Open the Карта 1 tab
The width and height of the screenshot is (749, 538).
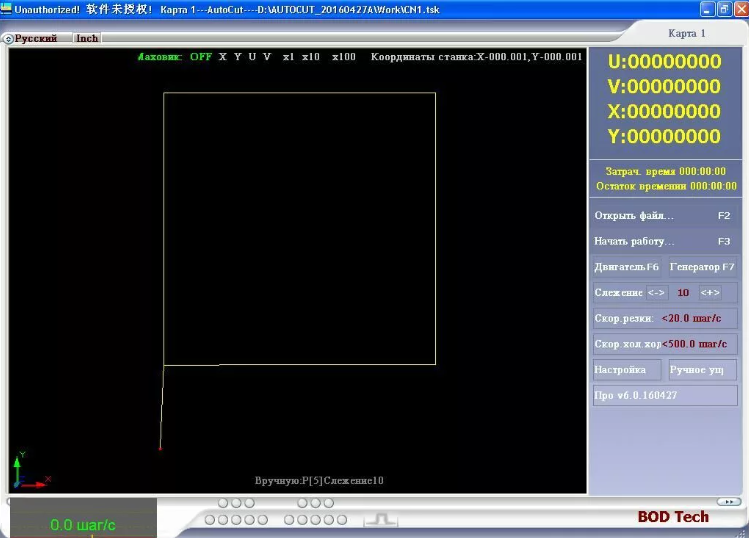[x=686, y=33]
